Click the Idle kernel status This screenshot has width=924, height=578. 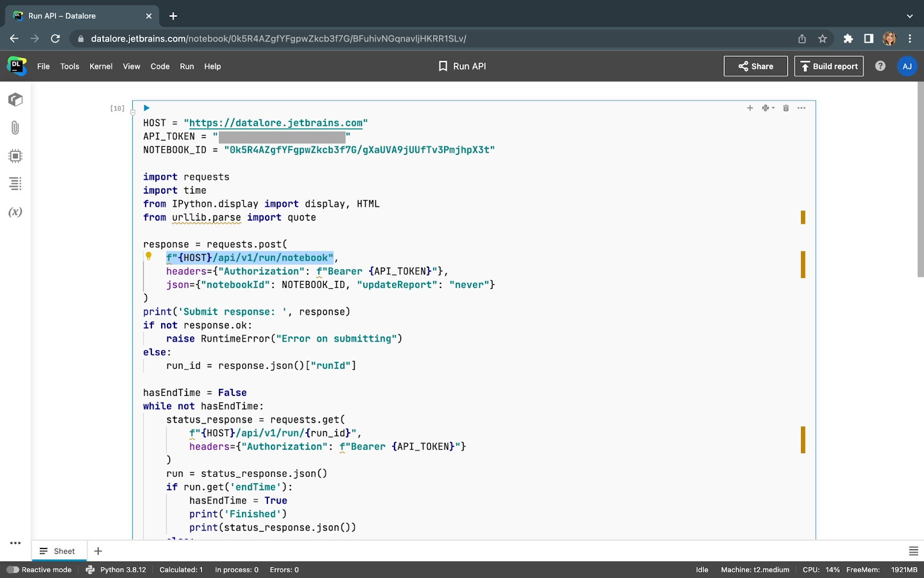[702, 569]
